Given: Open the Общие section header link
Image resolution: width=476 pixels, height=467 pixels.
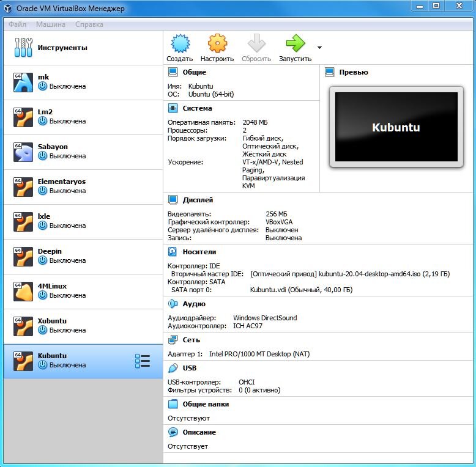Looking at the screenshot, I should click(195, 72).
